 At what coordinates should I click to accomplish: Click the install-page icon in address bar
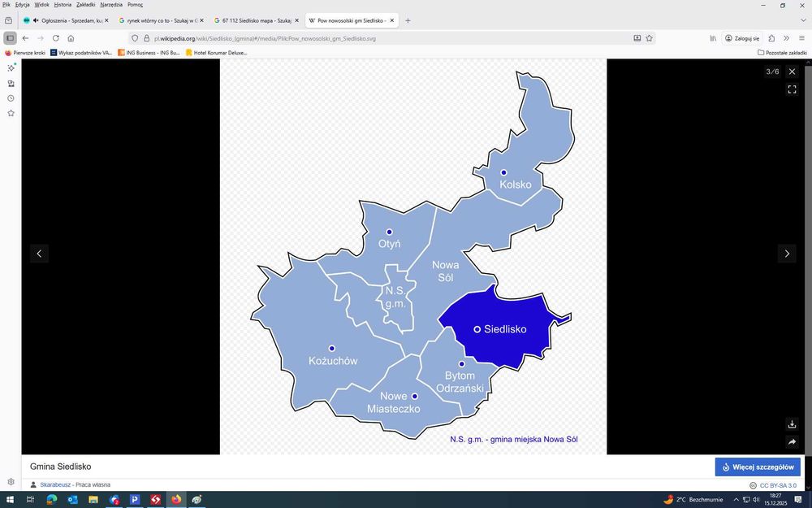[637, 38]
